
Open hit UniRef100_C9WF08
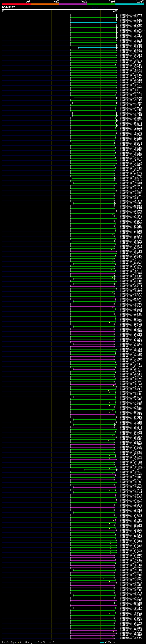tap(131, 15)
